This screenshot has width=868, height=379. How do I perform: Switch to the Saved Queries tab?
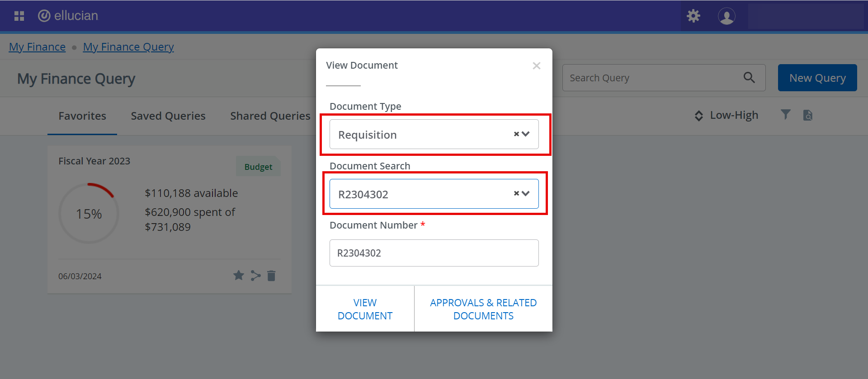point(168,116)
